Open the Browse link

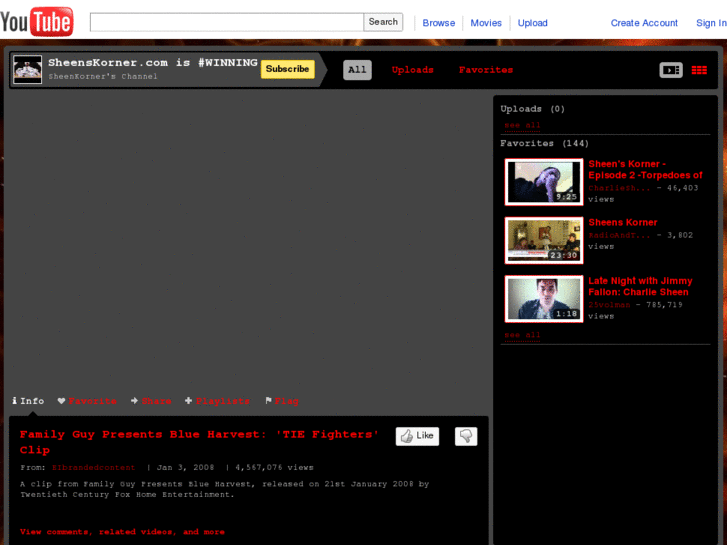(439, 23)
